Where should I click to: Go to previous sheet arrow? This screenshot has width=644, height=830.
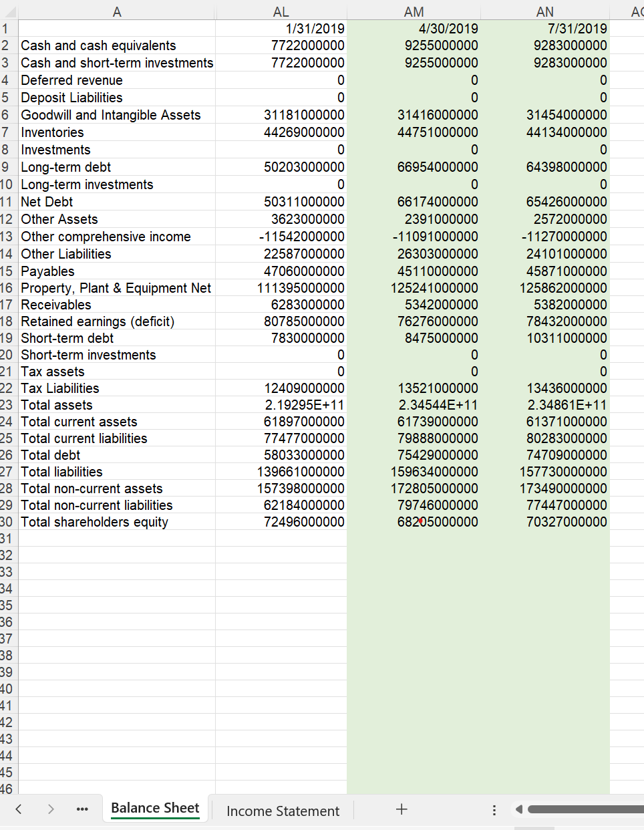click(19, 809)
